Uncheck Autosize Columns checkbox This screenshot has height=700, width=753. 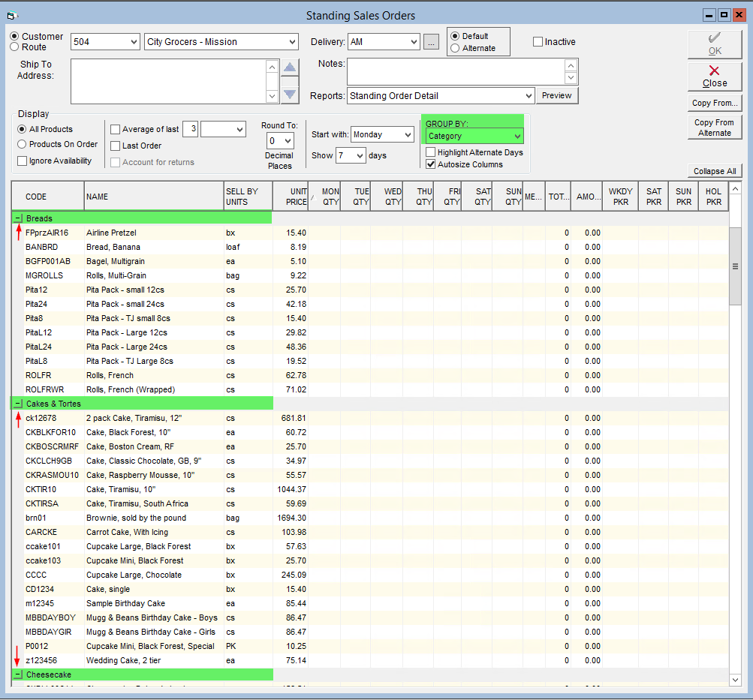tap(431, 164)
